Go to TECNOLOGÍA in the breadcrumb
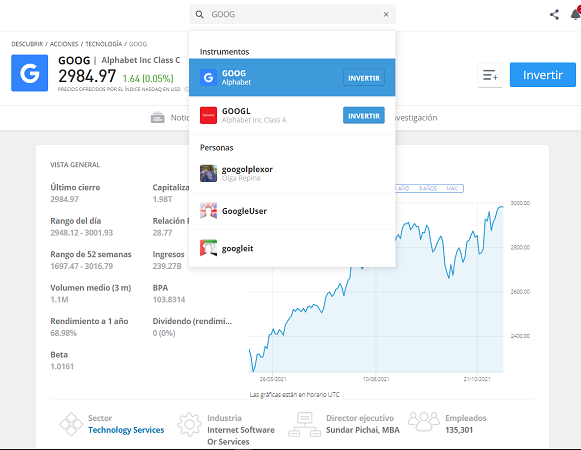Screen dimensions: 581x450 104,44
